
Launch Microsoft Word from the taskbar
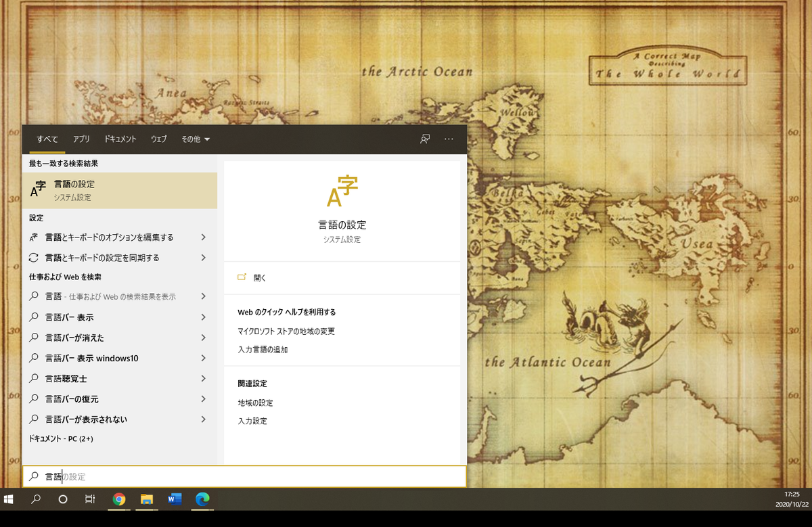pyautogui.click(x=175, y=501)
